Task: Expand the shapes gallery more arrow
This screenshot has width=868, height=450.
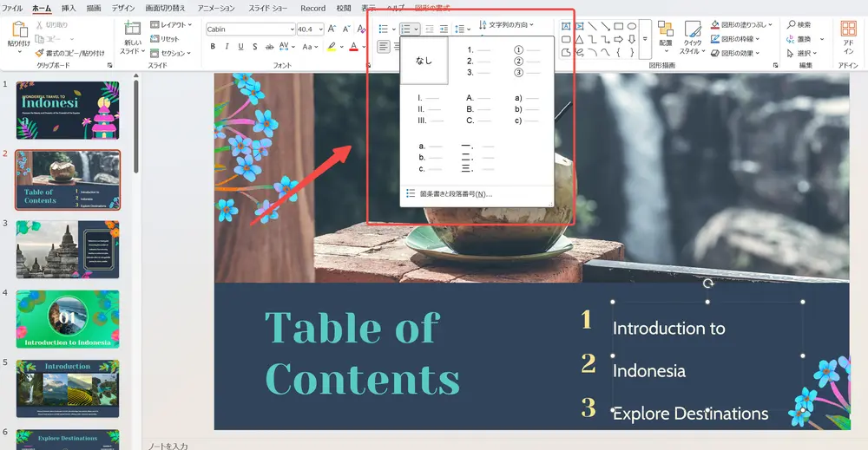Action: click(x=645, y=39)
